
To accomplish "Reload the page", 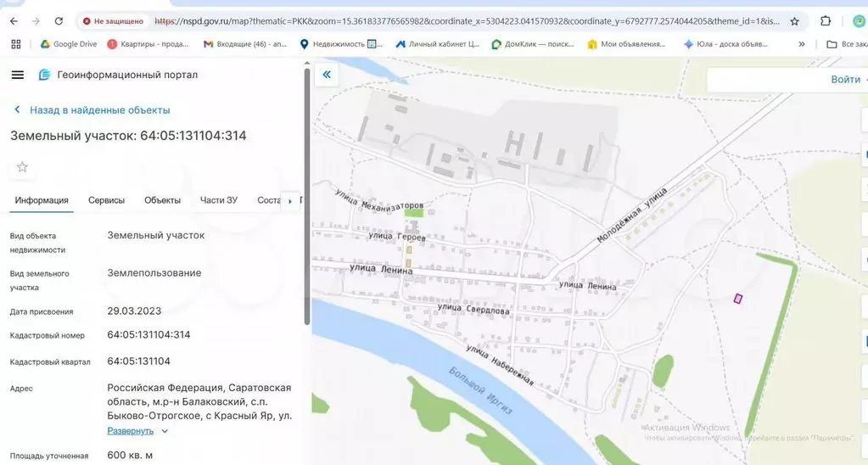I will coord(59,21).
